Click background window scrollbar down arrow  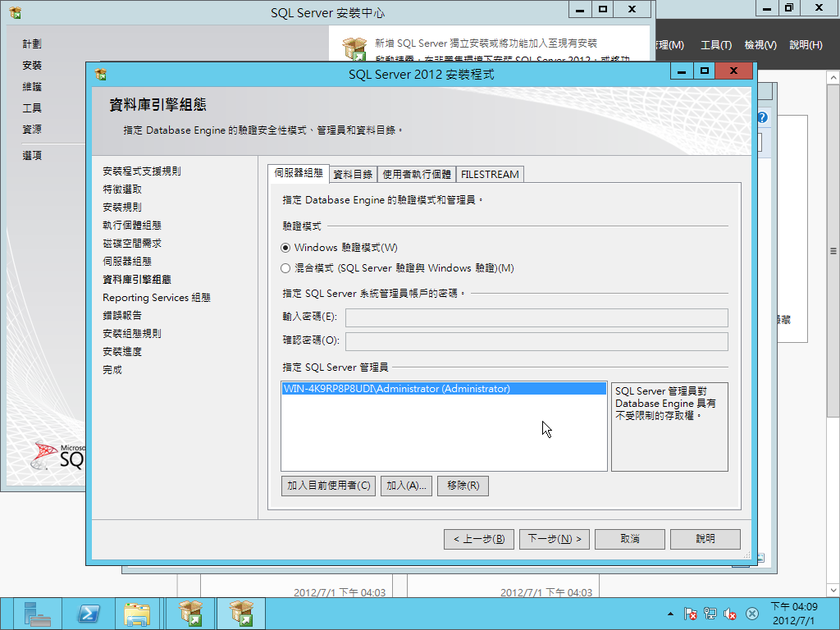pyautogui.click(x=833, y=591)
